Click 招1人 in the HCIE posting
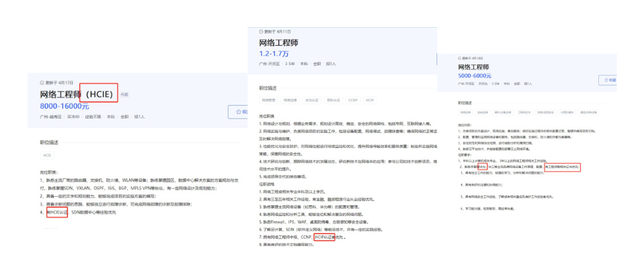644x274 pixels. (140, 117)
